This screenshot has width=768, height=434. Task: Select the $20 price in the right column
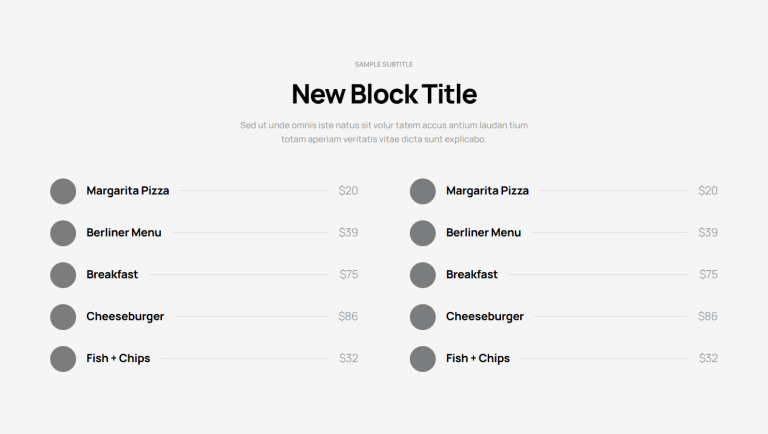coord(708,191)
